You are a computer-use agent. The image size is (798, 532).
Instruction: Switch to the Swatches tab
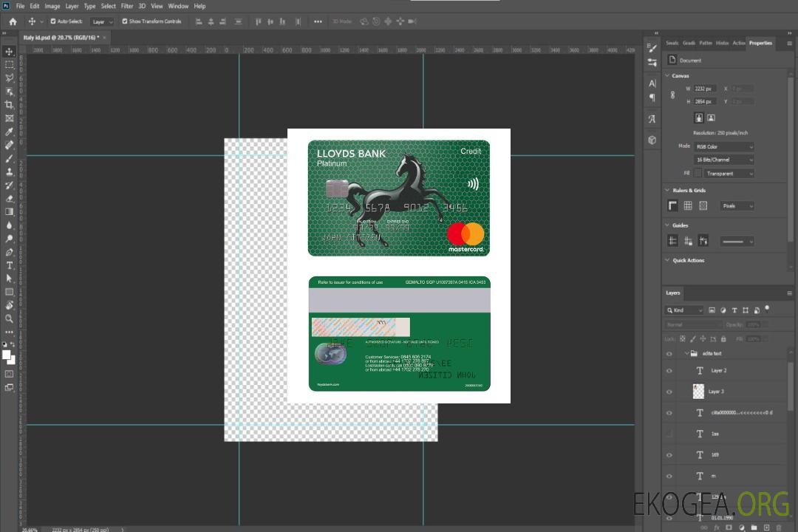(x=672, y=43)
